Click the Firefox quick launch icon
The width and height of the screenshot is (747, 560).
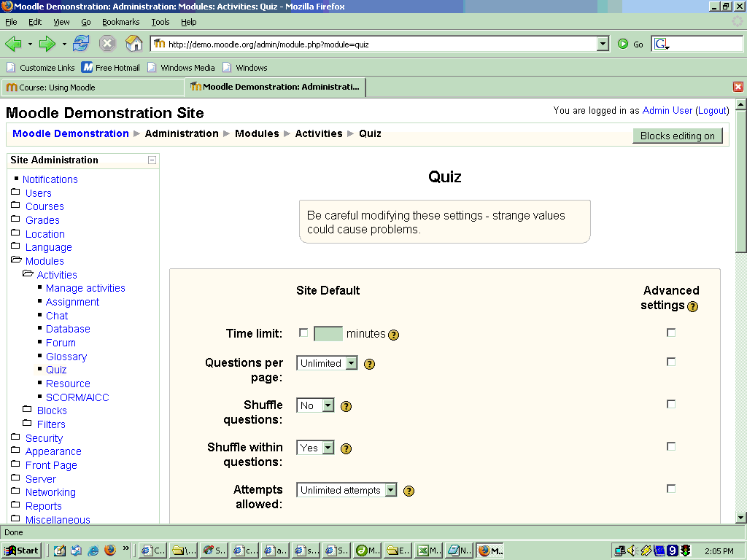pyautogui.click(x=110, y=551)
